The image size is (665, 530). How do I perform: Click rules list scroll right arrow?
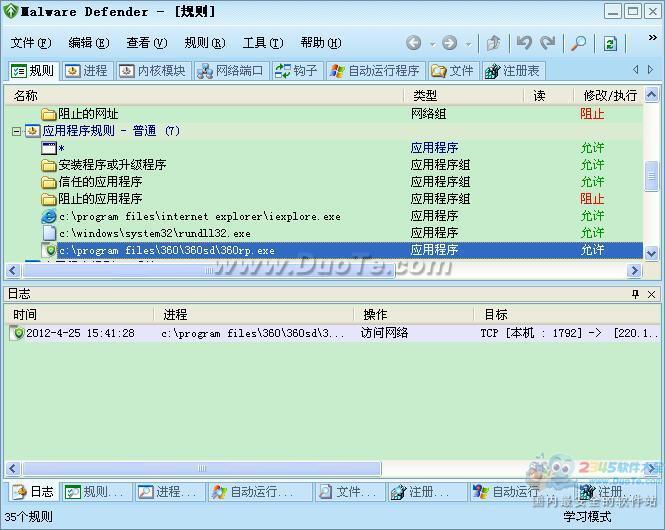(634, 270)
